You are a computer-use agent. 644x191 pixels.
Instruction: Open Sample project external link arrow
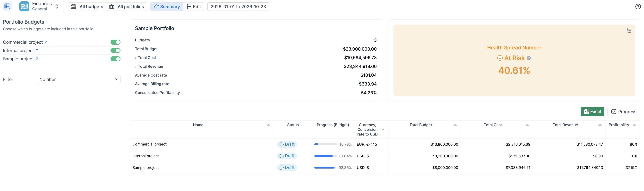coord(37,59)
